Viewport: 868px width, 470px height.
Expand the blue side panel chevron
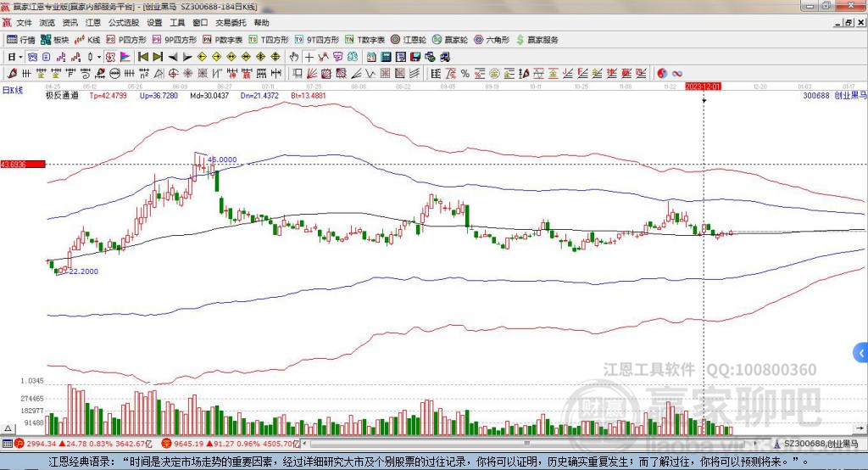tap(861, 353)
